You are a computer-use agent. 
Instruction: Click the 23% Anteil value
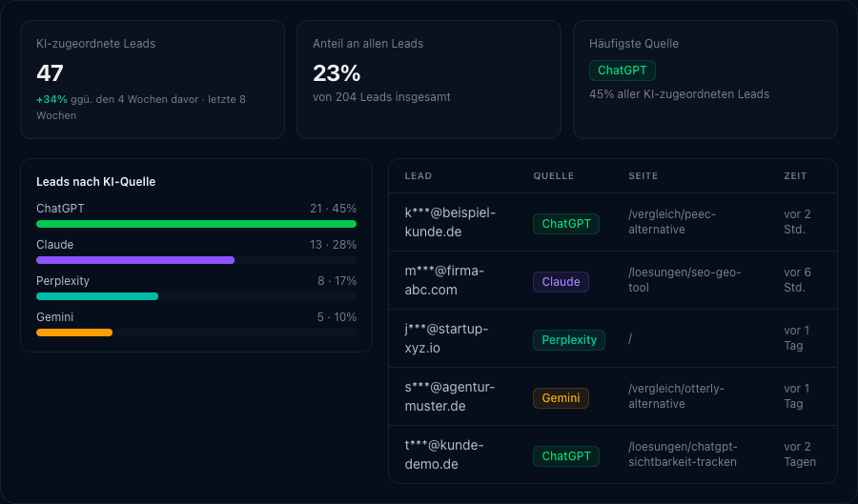(x=337, y=73)
